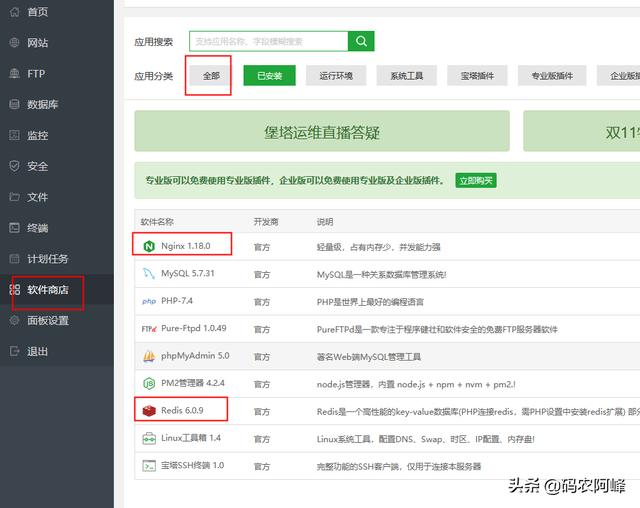Click the 软件名称 column header
This screenshot has width=640, height=508.
pyautogui.click(x=157, y=222)
